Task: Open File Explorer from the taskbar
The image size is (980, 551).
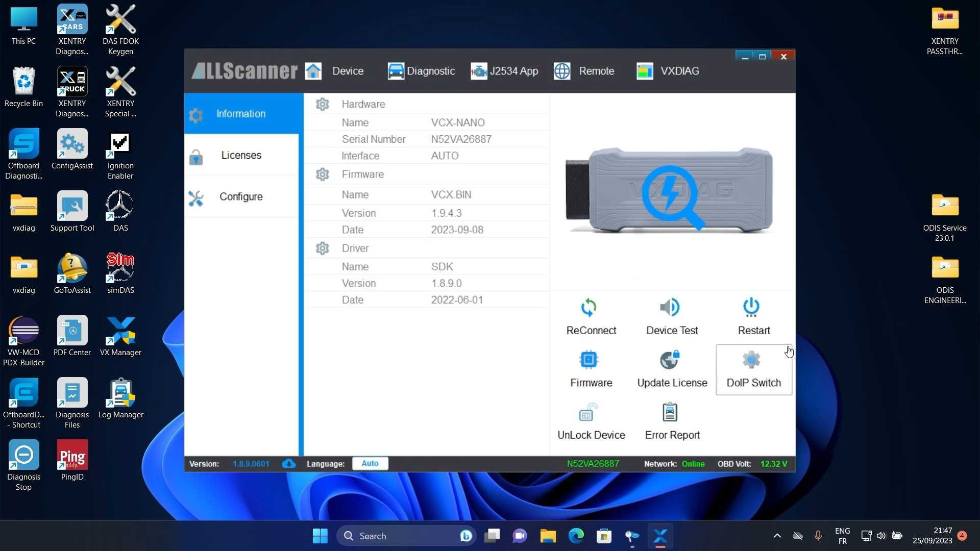Action: (x=548, y=536)
